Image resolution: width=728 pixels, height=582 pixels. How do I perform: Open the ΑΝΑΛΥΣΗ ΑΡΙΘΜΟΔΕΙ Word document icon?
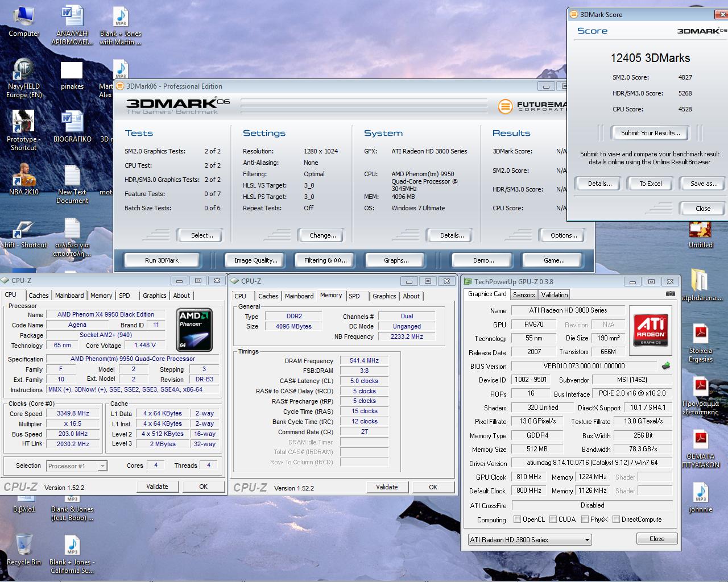click(72, 26)
